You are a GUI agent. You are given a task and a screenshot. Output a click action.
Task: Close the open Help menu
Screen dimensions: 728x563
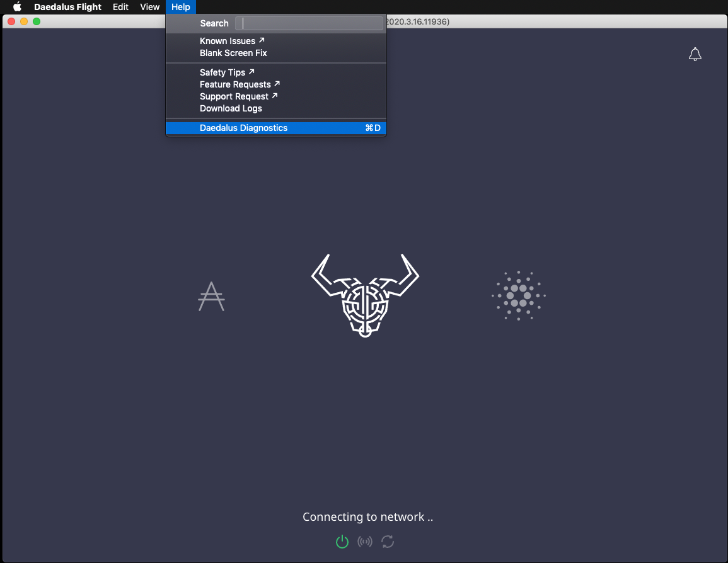[180, 7]
